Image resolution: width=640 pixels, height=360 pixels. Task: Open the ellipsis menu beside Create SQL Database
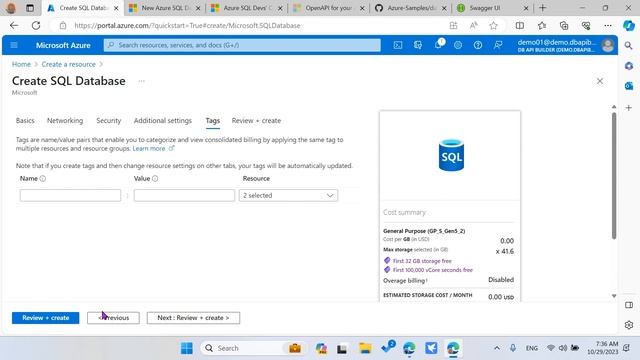141,81
